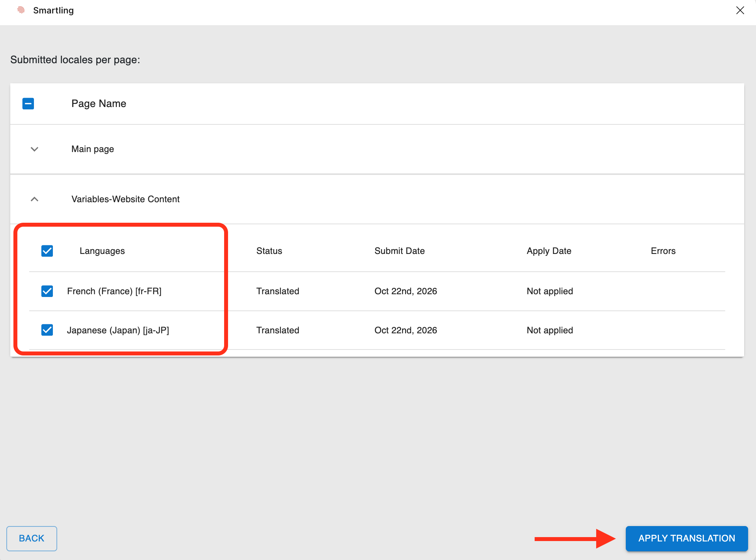Click the Languages column header

[x=102, y=251]
